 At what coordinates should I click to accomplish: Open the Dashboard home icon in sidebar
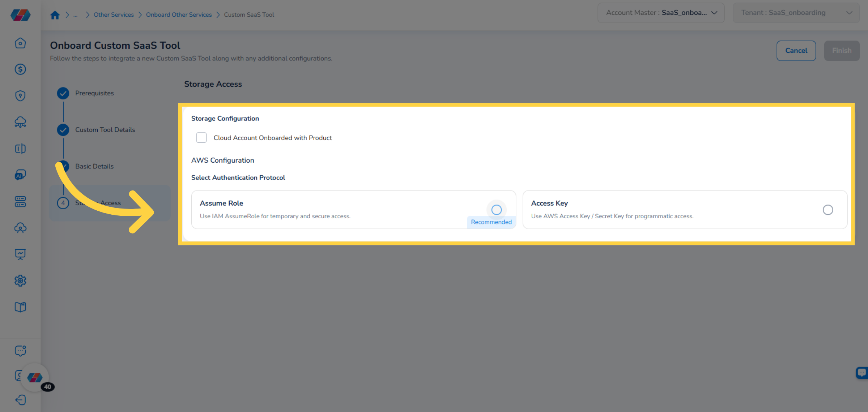point(20,43)
